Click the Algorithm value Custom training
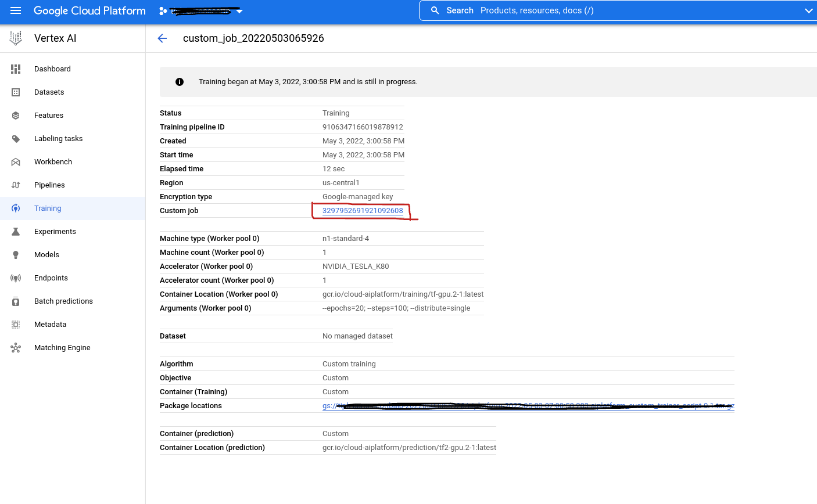 349,364
